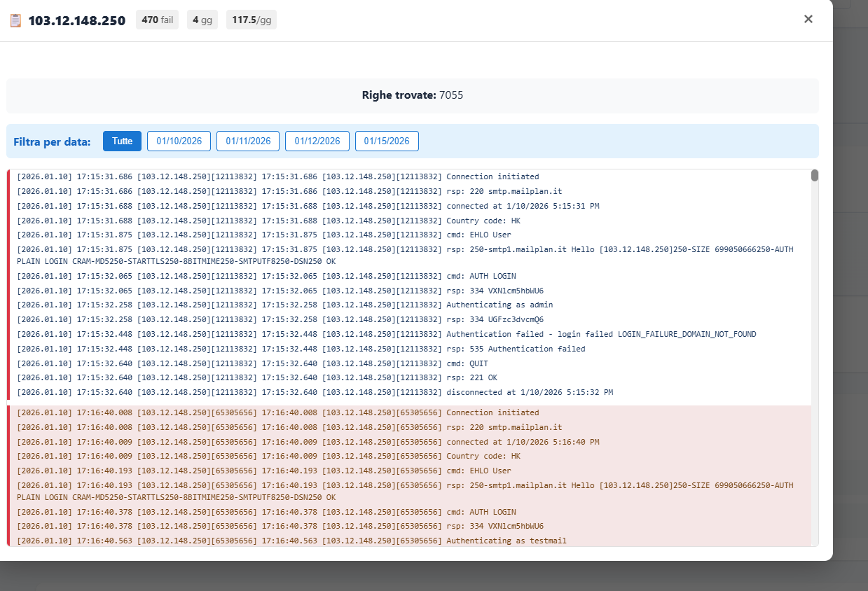
Task: Click the 117.5/gg average badge
Action: (252, 20)
